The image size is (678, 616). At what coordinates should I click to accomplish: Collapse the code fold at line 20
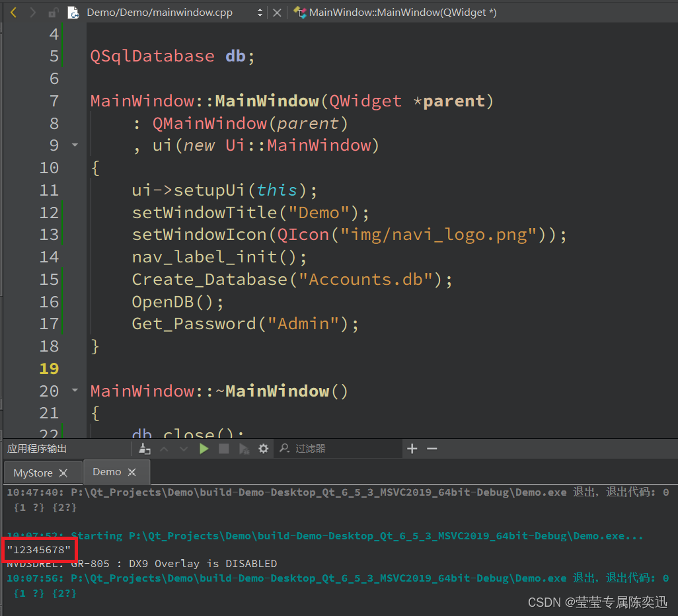(75, 390)
